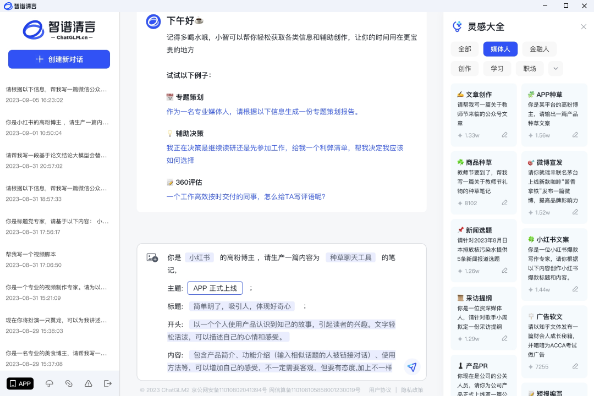Click the edit pencil on the 小红书文案 card
Viewport: 594px width, 396px height.
(x=575, y=290)
